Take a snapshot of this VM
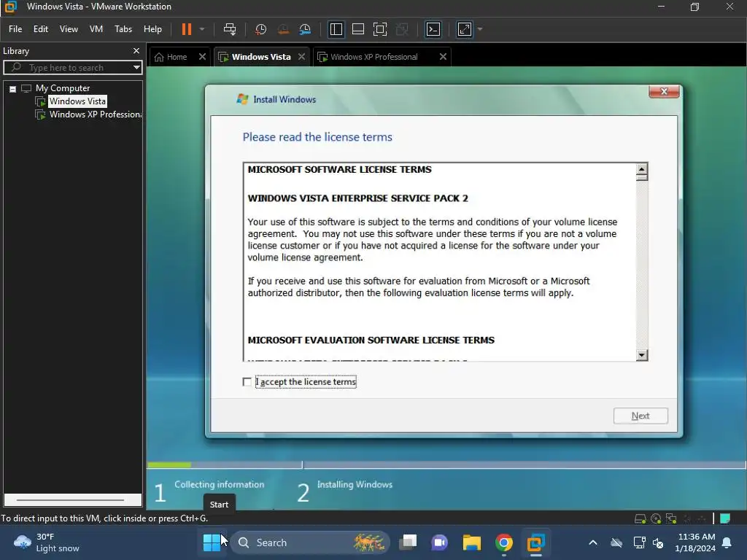 coord(260,29)
